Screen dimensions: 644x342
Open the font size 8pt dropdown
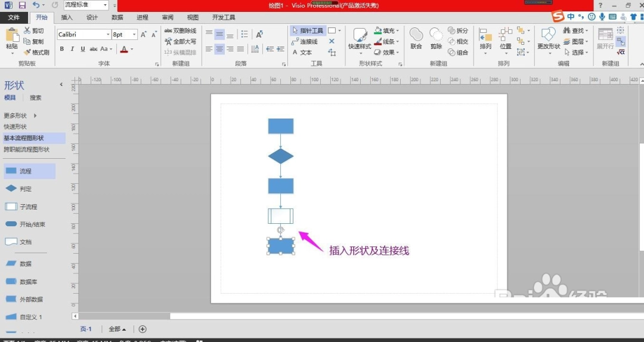pos(134,35)
